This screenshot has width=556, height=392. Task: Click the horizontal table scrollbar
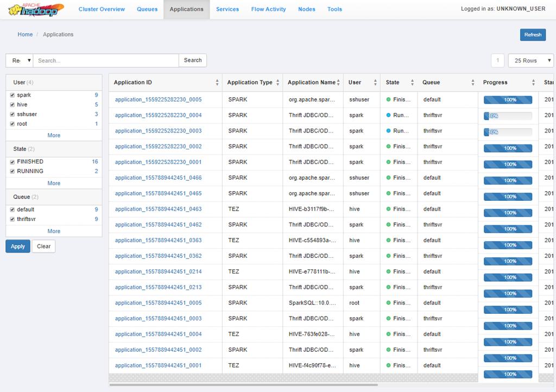pyautogui.click(x=243, y=384)
